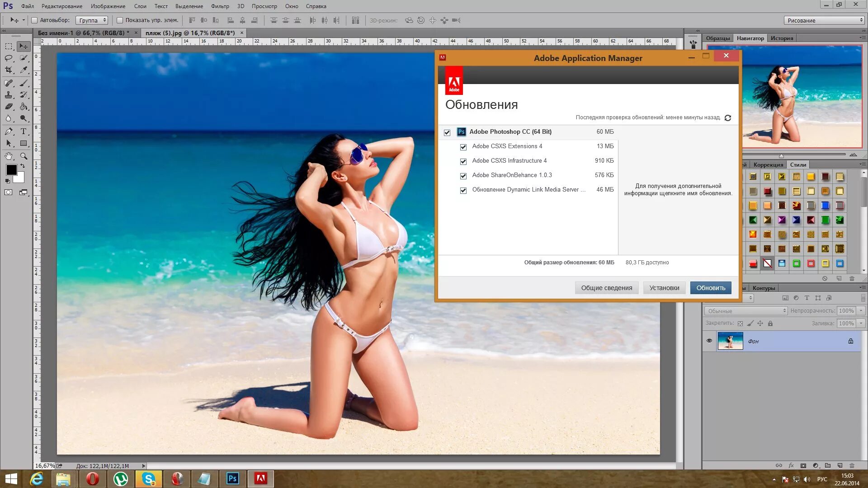Open the Файл menu
This screenshot has width=868, height=488.
click(x=28, y=6)
